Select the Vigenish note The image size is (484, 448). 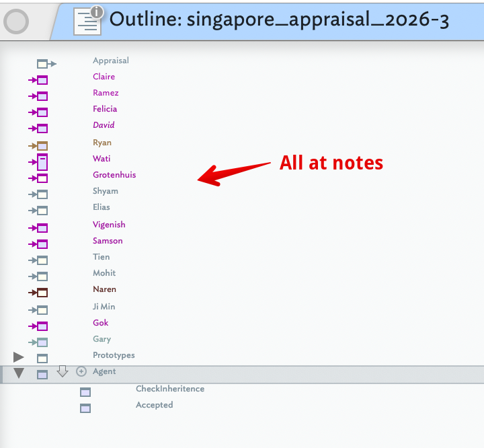[109, 225]
